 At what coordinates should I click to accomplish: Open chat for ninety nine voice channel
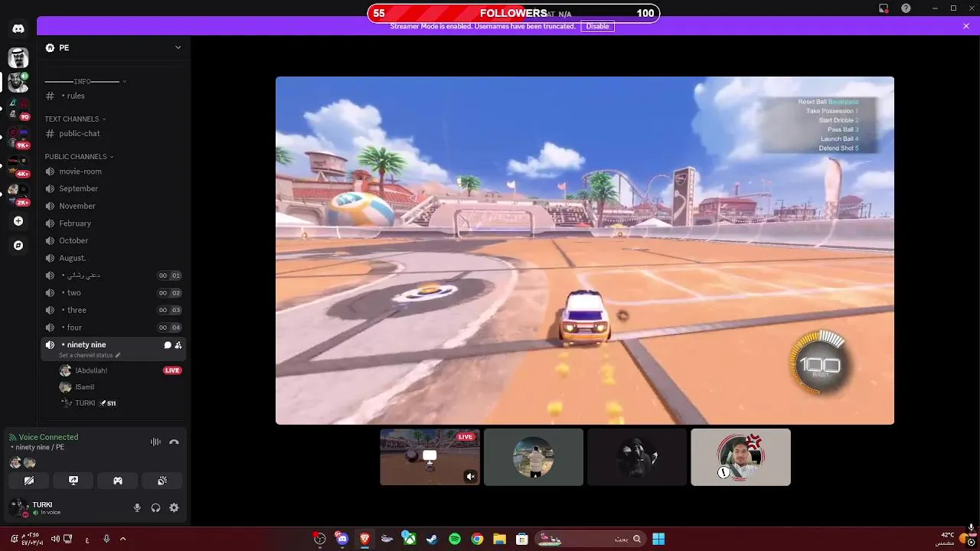[x=168, y=345]
